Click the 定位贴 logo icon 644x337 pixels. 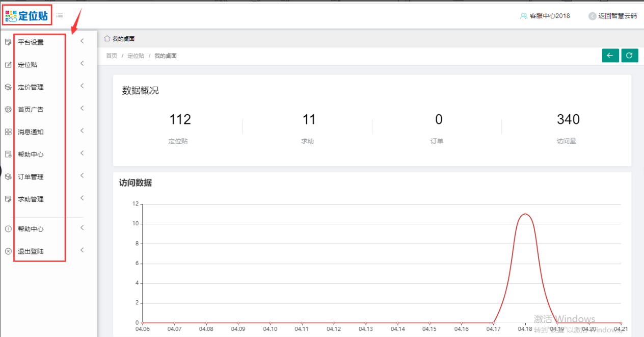[x=11, y=16]
